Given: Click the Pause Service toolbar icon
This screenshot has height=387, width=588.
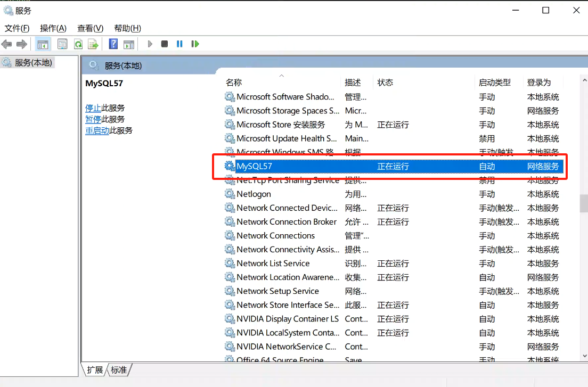Looking at the screenshot, I should [x=179, y=44].
